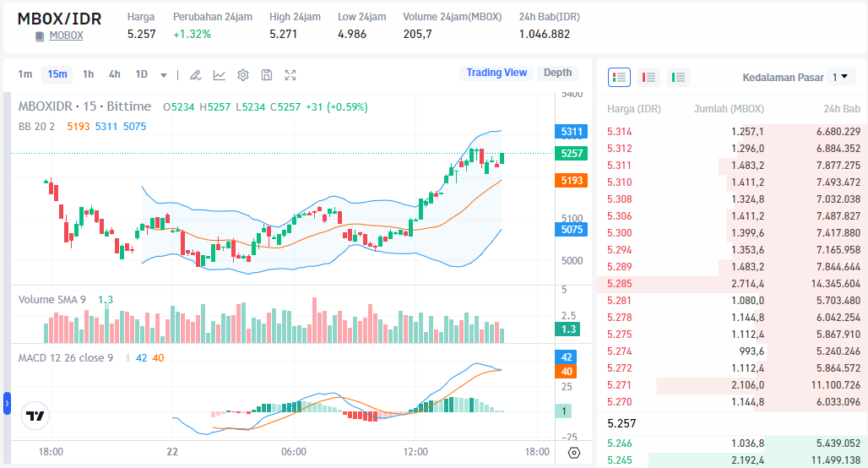
Task: Select sell order at price 5.300
Action: tap(732, 233)
